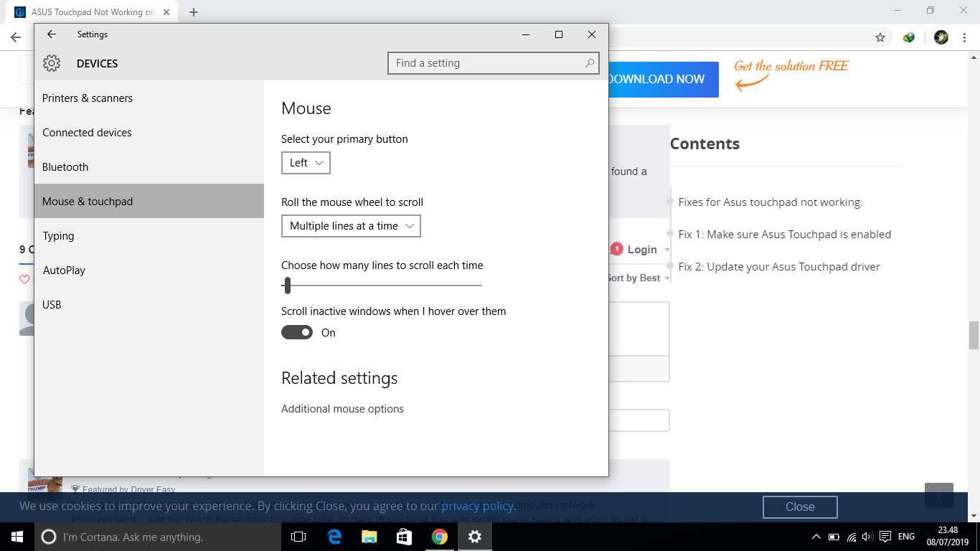Turn off scroll inactive windows toggle
Image resolution: width=980 pixels, height=551 pixels.
pos(297,332)
